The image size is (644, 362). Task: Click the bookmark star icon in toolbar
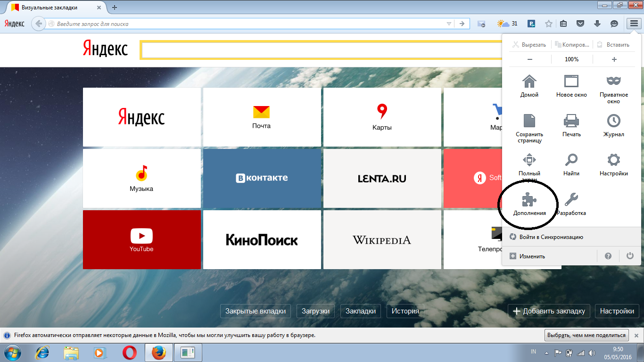pyautogui.click(x=549, y=24)
